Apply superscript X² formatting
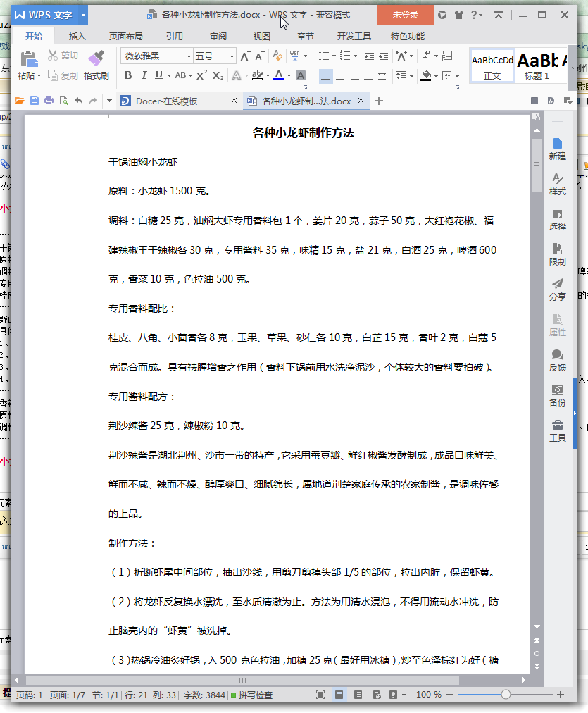 click(x=202, y=75)
